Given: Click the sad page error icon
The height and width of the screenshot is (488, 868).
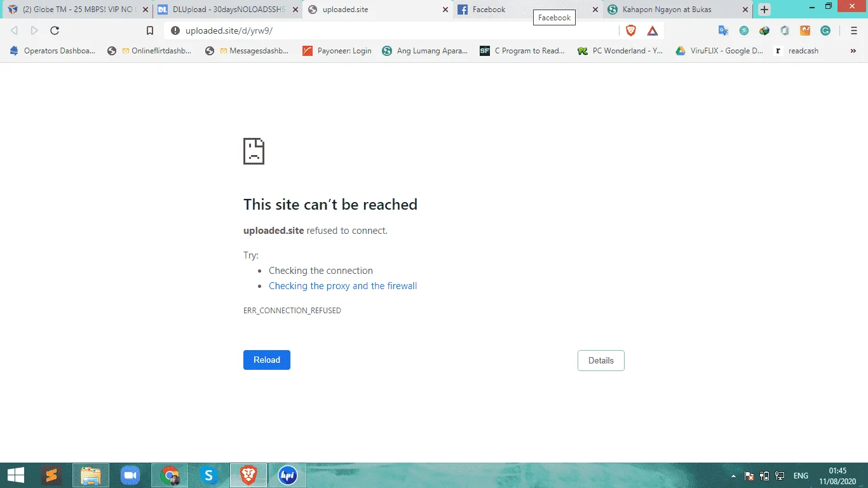Looking at the screenshot, I should point(254,151).
